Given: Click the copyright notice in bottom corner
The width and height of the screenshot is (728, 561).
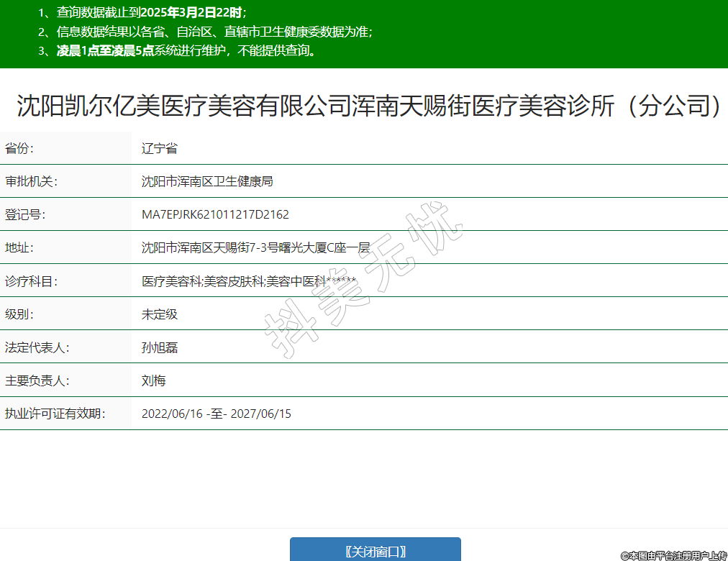Looking at the screenshot, I should pyautogui.click(x=673, y=555).
